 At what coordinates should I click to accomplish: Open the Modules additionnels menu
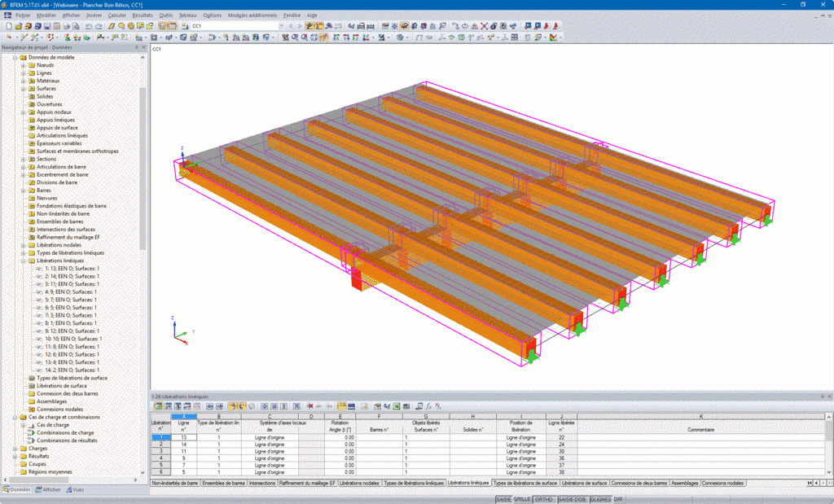click(x=252, y=15)
